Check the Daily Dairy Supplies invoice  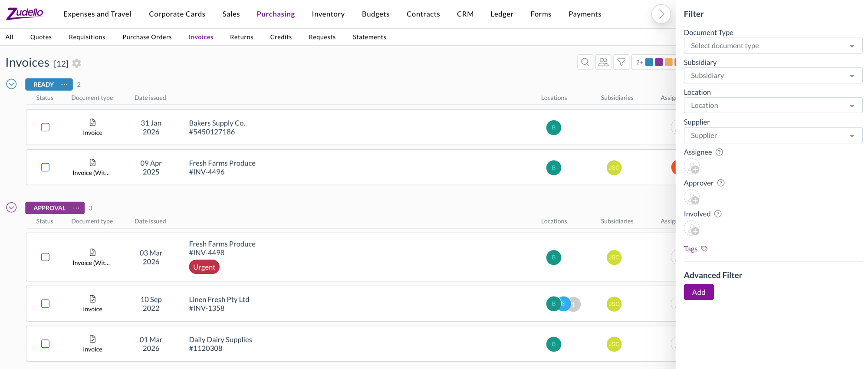(x=45, y=343)
